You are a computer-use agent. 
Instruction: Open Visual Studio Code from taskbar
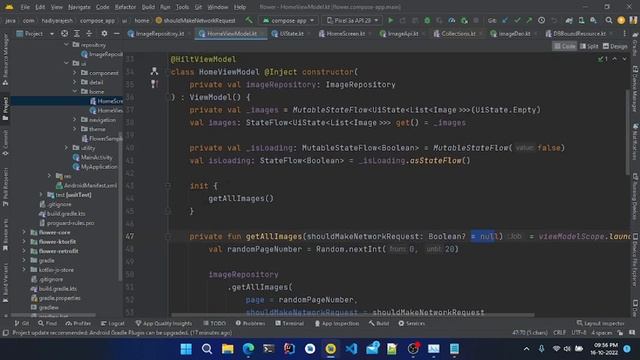pyautogui.click(x=351, y=349)
